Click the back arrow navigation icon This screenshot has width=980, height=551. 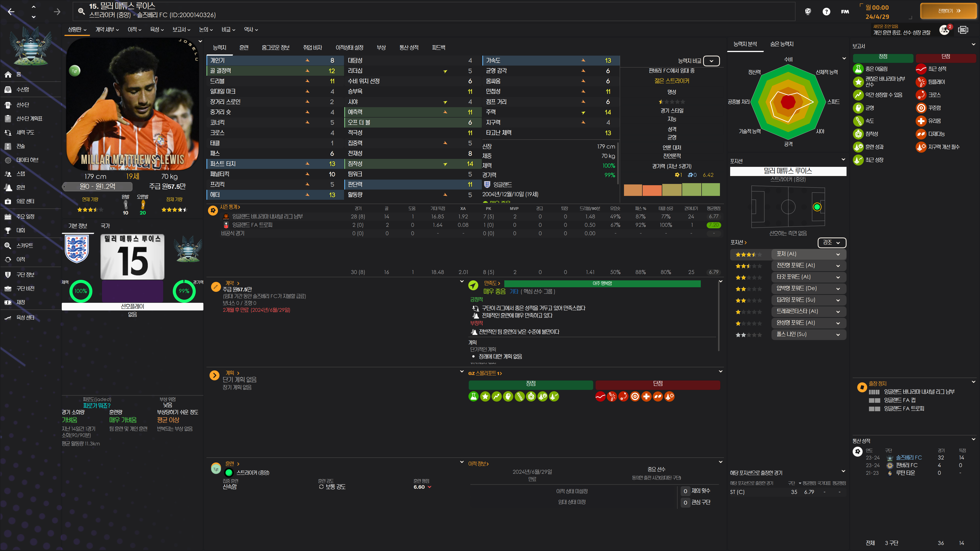11,12
